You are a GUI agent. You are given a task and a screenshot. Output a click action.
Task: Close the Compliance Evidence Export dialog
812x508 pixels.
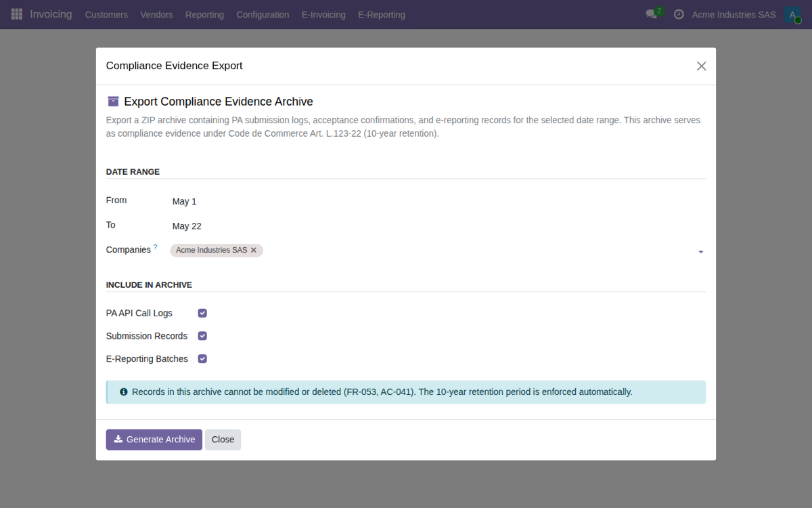tap(701, 66)
